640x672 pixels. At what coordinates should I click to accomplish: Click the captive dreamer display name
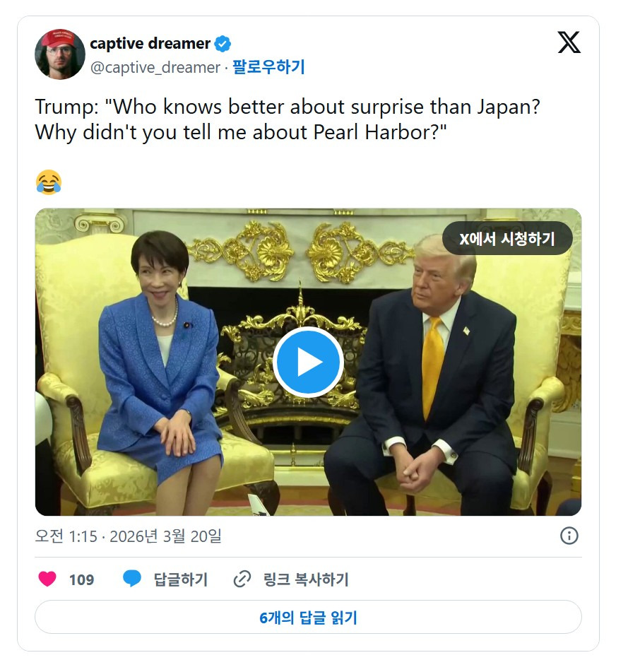(150, 44)
